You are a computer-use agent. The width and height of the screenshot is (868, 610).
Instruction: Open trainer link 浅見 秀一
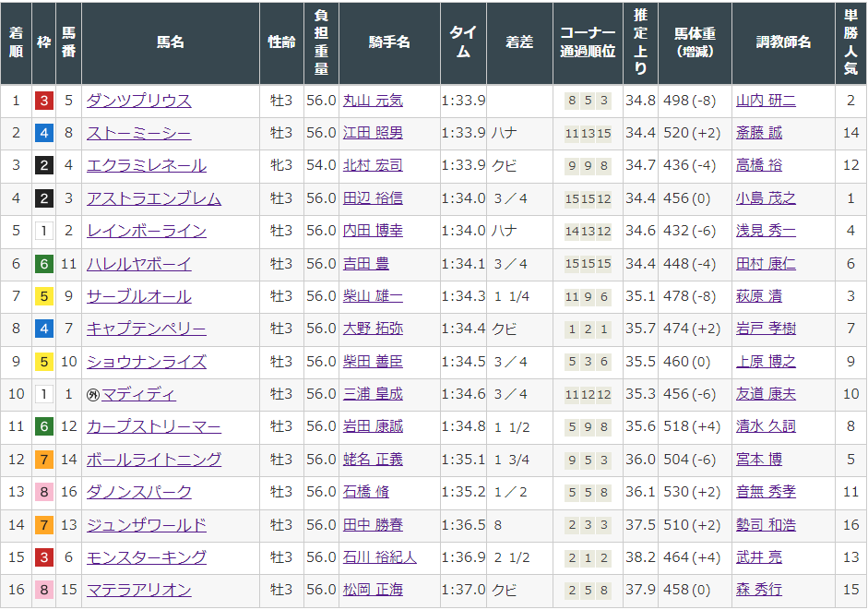766,231
